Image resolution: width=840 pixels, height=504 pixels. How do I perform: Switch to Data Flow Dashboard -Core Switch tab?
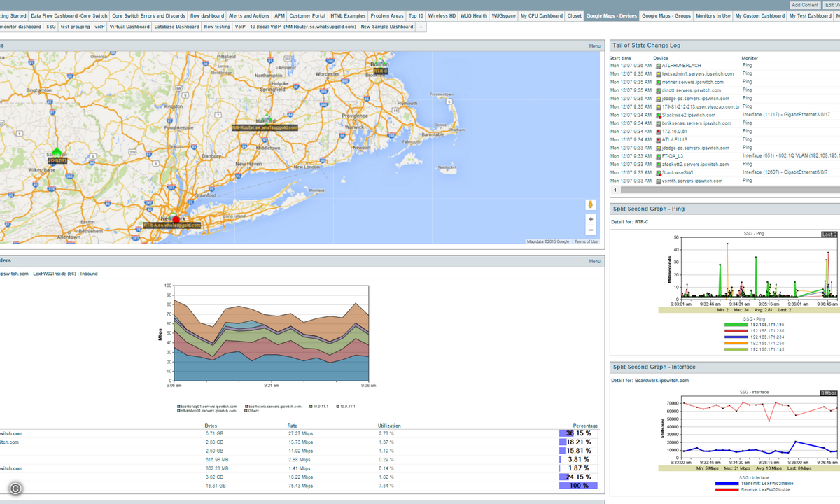click(69, 15)
